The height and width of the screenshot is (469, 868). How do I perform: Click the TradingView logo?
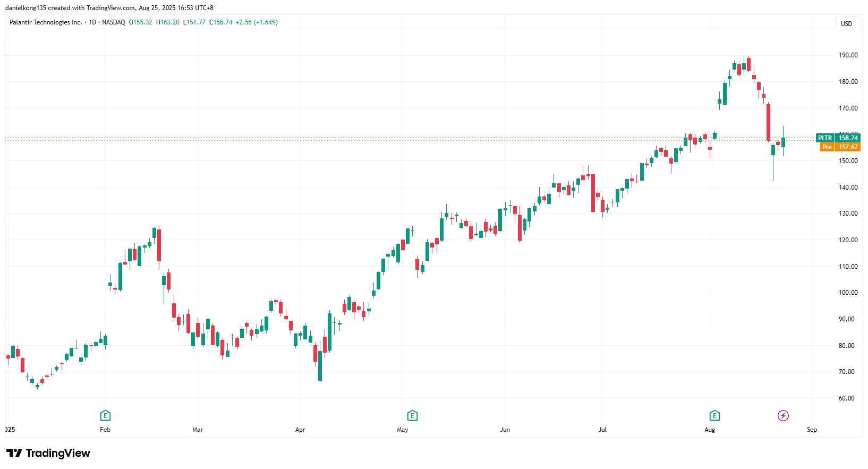tap(48, 453)
